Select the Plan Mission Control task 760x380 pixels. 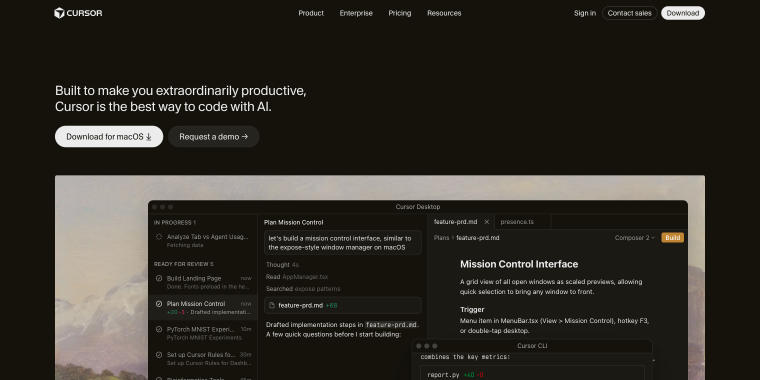pyautogui.click(x=203, y=307)
